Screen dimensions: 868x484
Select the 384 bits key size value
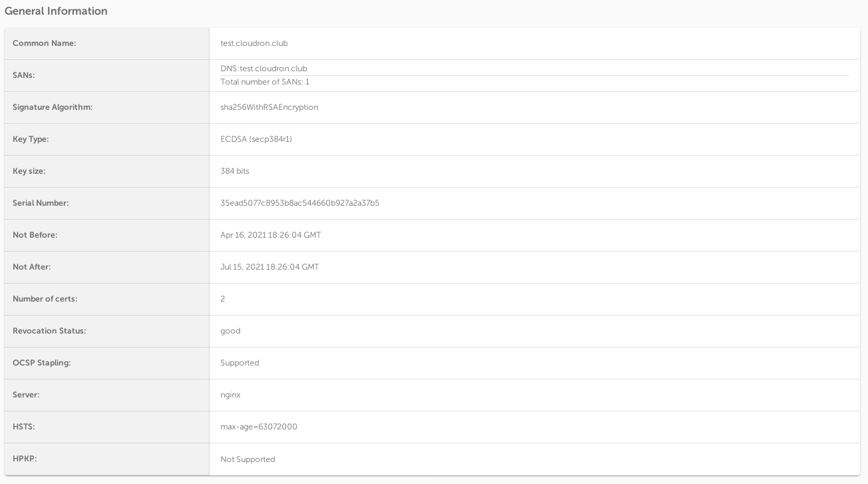pos(235,171)
